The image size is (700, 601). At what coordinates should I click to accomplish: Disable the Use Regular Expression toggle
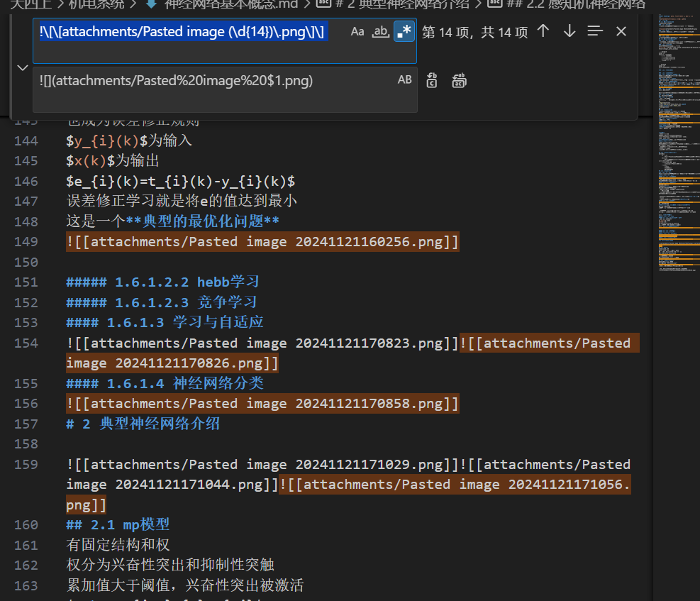404,31
